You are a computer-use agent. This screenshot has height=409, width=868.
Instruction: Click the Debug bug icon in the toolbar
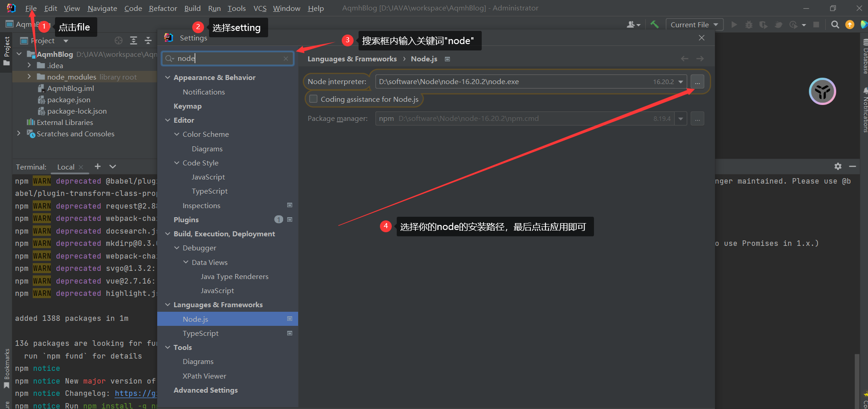pyautogui.click(x=749, y=25)
